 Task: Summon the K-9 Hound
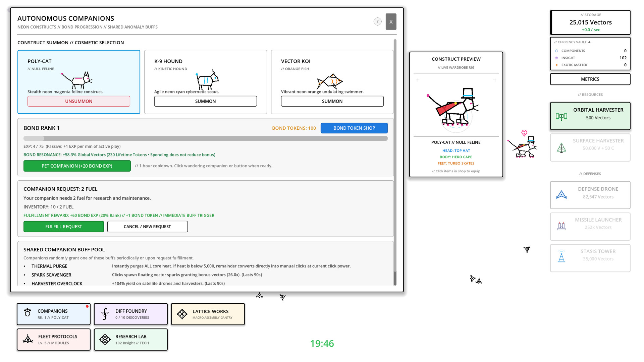click(x=206, y=101)
